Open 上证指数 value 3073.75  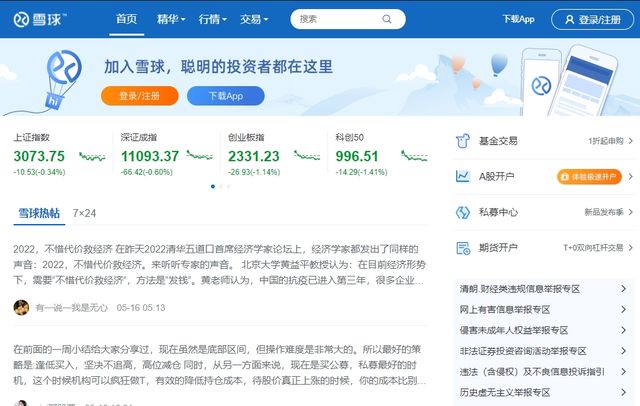click(x=39, y=156)
